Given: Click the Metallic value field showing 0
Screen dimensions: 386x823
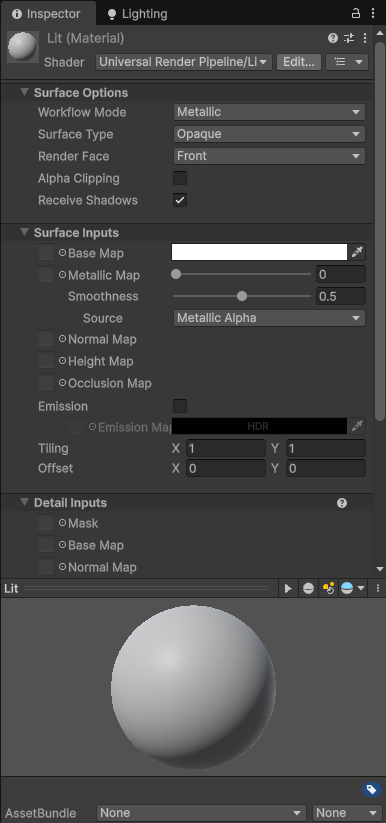Looking at the screenshot, I should [341, 274].
